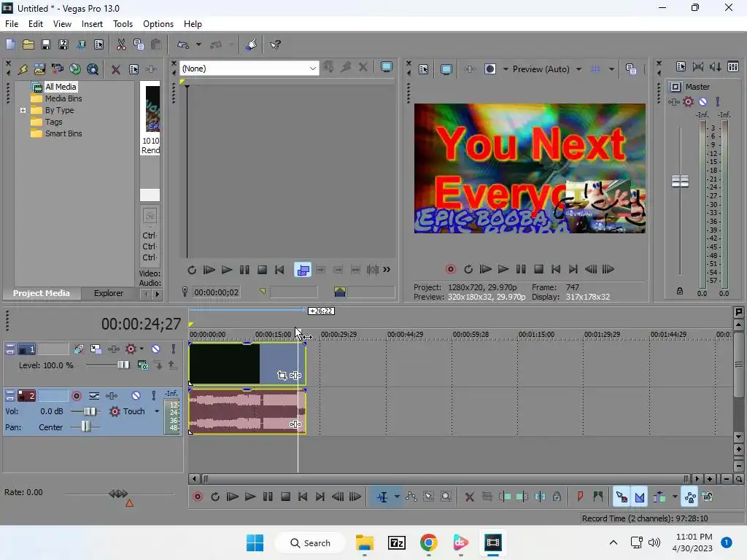Cut selection with scissors icon
The image size is (747, 560).
[x=121, y=44]
